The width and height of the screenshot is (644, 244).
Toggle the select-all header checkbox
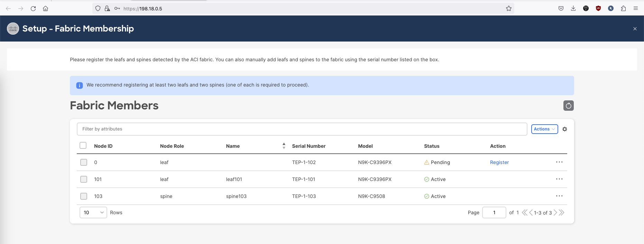point(83,145)
